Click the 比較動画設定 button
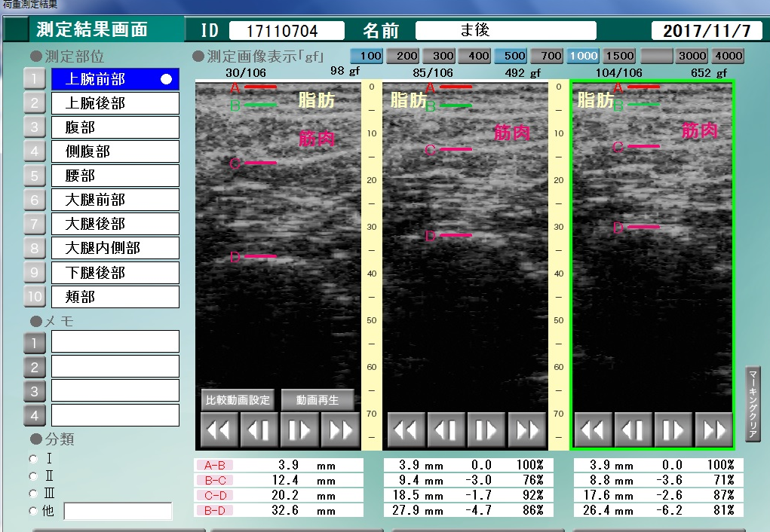Viewport: 770px width, 532px height. coord(238,399)
